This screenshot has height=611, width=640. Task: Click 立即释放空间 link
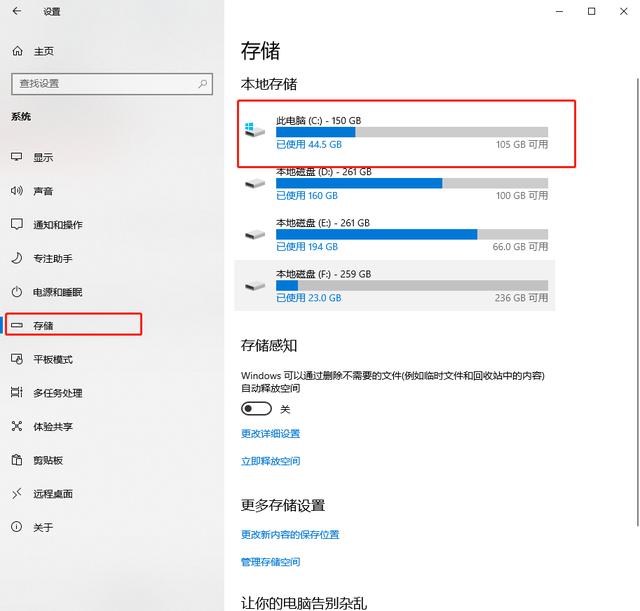point(270,461)
